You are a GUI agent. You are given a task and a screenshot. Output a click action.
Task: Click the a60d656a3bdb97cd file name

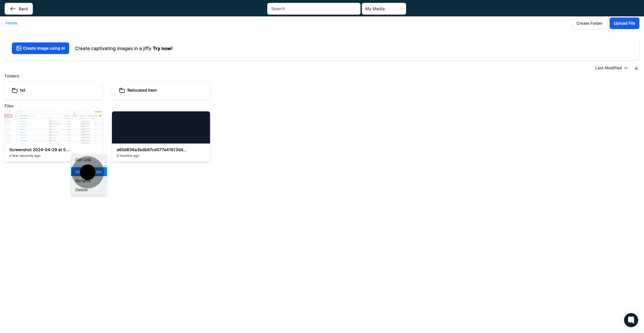click(152, 149)
